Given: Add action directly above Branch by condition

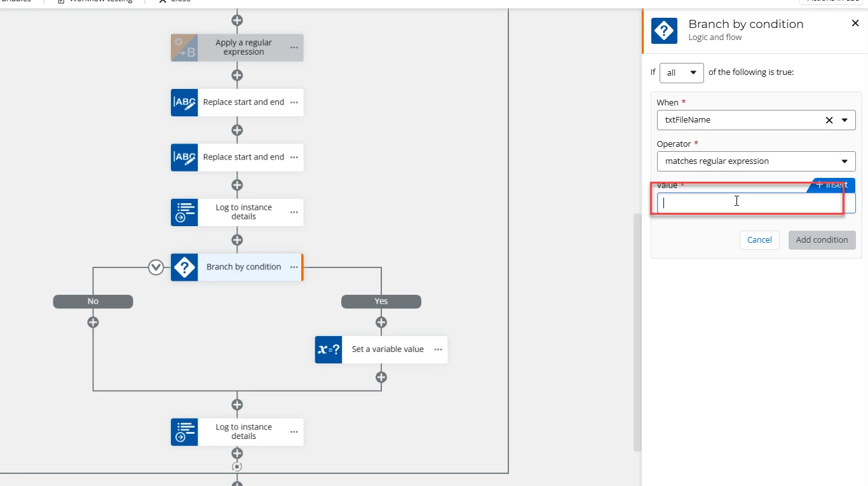Looking at the screenshot, I should pos(237,240).
